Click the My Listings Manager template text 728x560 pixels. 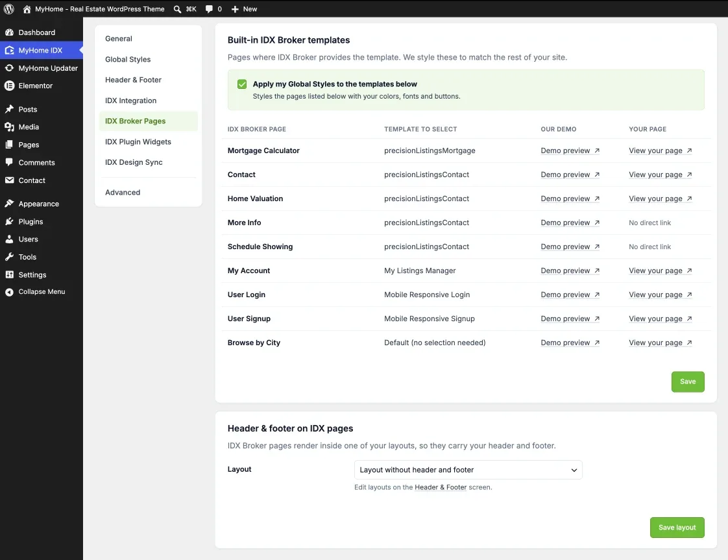click(420, 270)
